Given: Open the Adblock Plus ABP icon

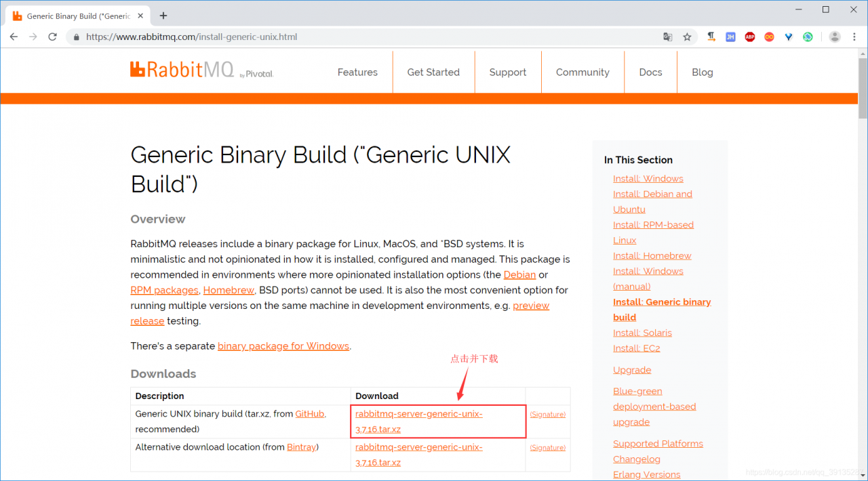Looking at the screenshot, I should 750,37.
